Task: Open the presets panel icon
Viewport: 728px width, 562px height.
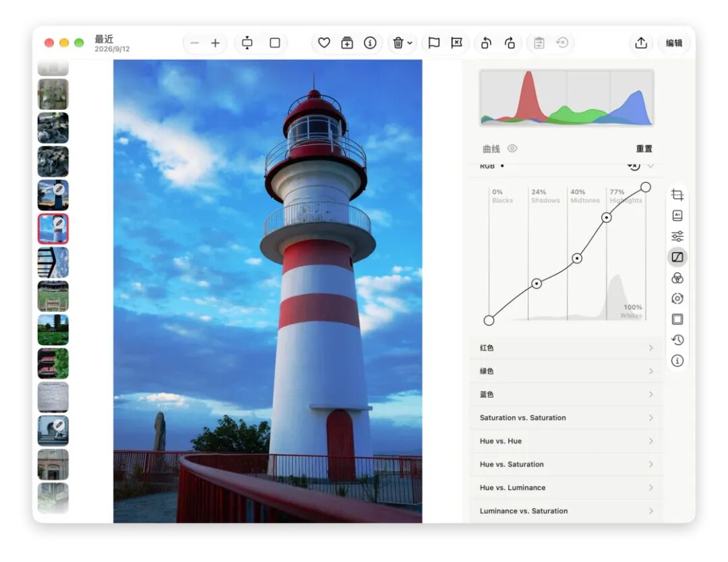Action: point(677,216)
